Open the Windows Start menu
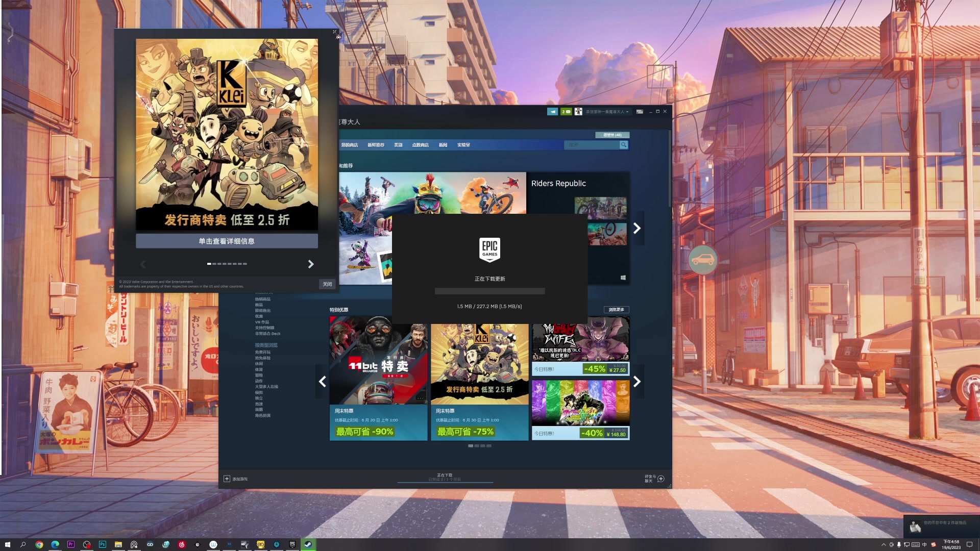This screenshot has width=980, height=551. coord(7,544)
